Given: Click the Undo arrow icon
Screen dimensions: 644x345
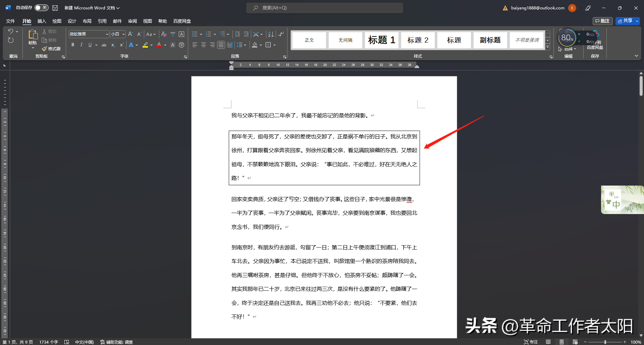Looking at the screenshot, I should click(11, 31).
